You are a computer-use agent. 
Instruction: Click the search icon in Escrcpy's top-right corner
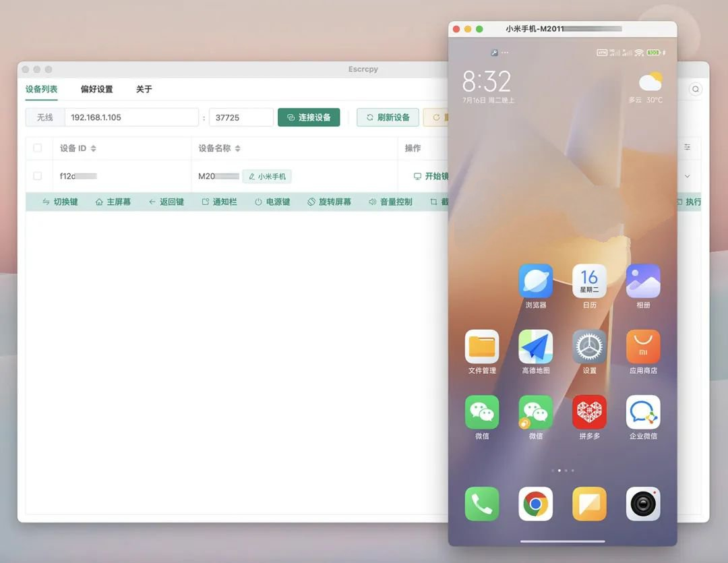696,89
